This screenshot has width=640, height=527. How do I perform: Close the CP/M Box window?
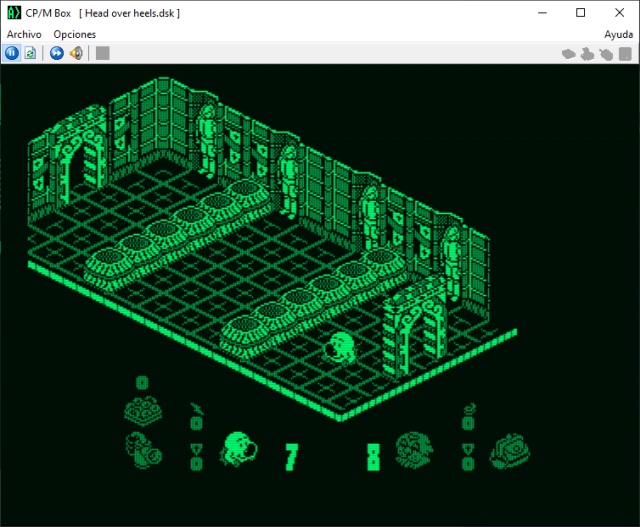point(619,13)
